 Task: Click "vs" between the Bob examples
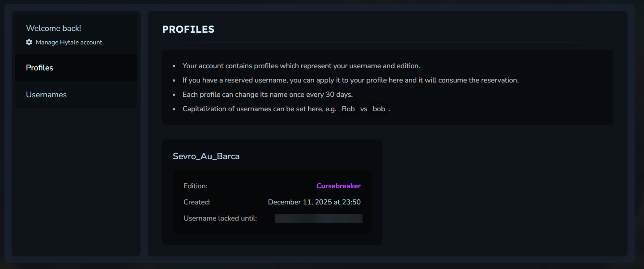363,109
